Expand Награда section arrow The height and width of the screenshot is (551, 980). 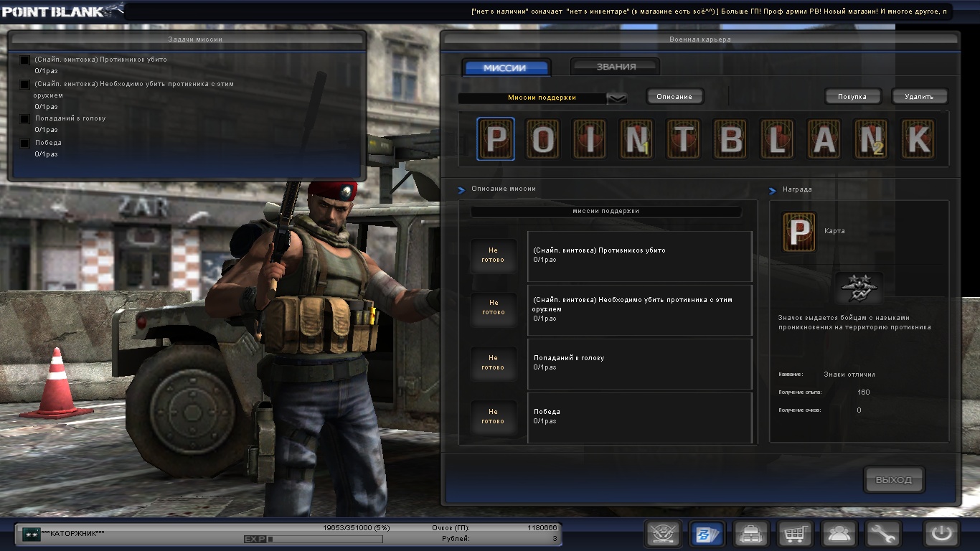pyautogui.click(x=773, y=190)
